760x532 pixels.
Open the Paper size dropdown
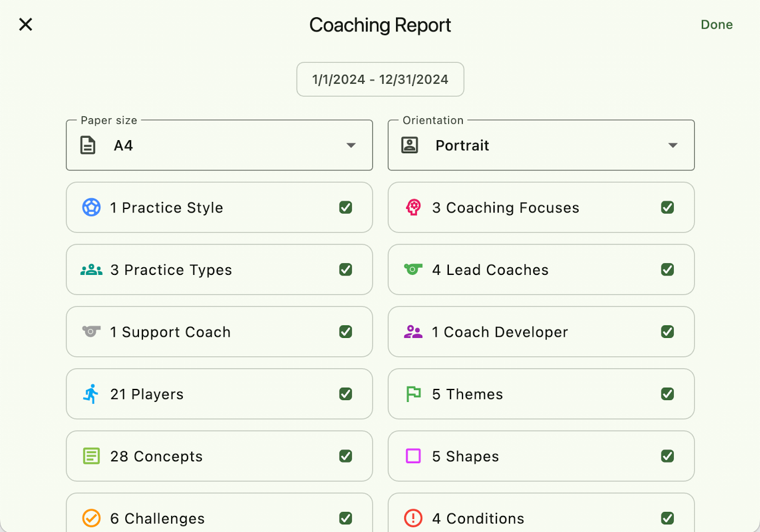219,145
